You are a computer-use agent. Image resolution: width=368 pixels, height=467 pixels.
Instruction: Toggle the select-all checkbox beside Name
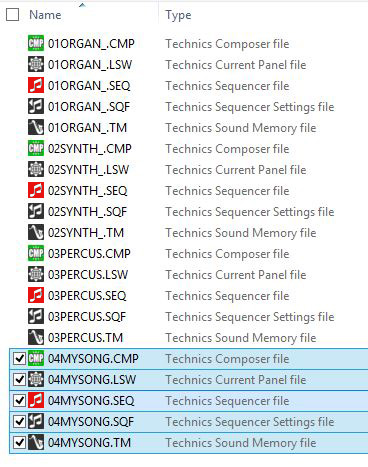[13, 15]
